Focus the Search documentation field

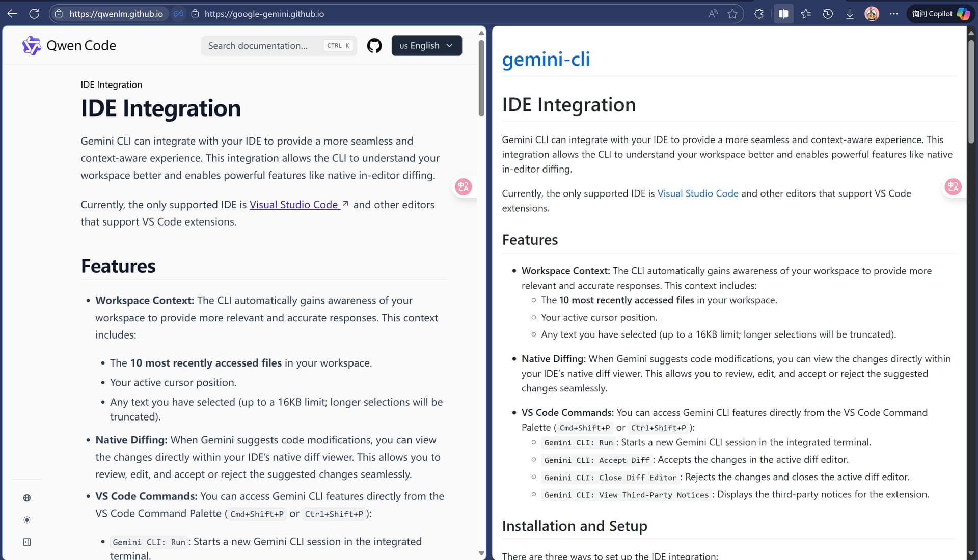tap(279, 46)
